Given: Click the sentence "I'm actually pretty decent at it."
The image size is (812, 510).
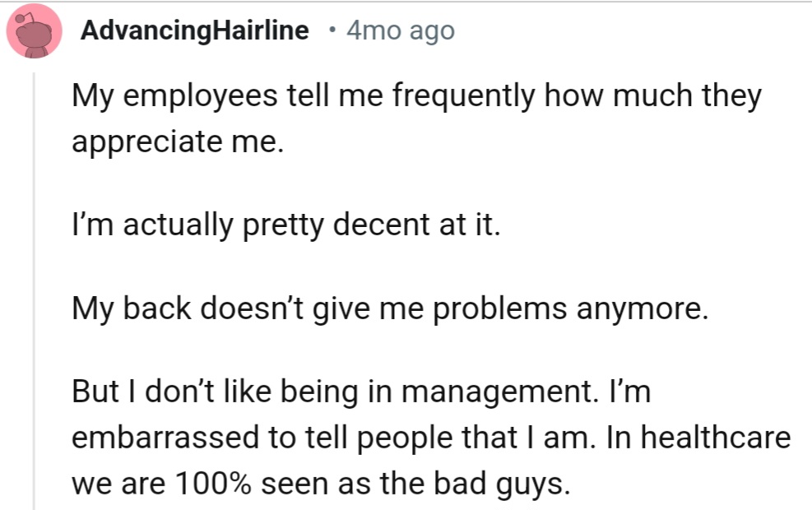Looking at the screenshot, I should click(285, 225).
